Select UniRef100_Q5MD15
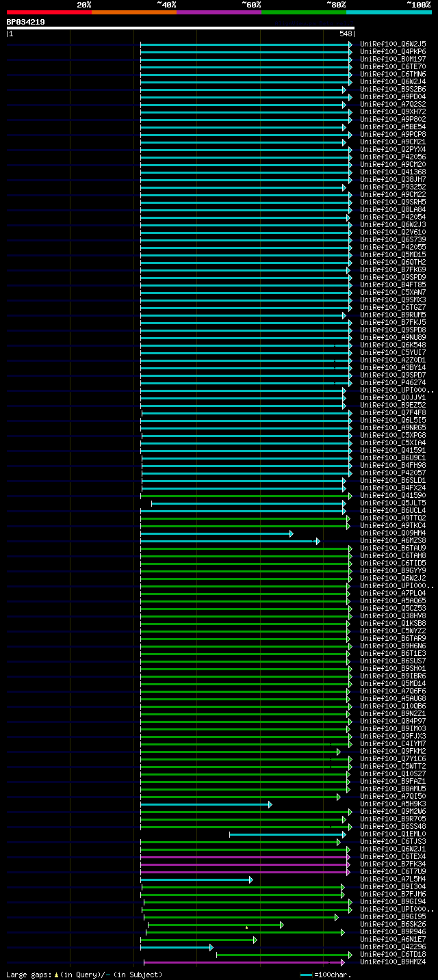 pos(393,254)
